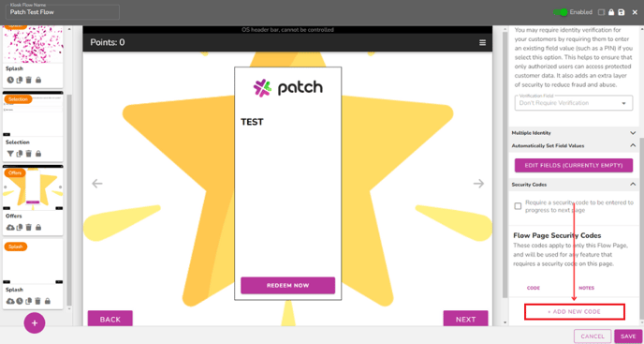Image resolution: width=644 pixels, height=344 pixels.
Task: Click the Code column header
Action: tap(534, 288)
